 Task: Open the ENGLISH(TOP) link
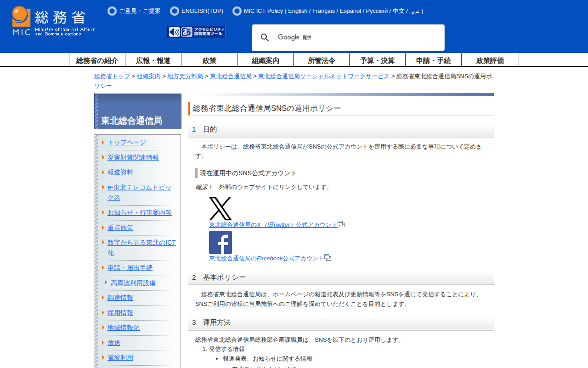(x=202, y=11)
